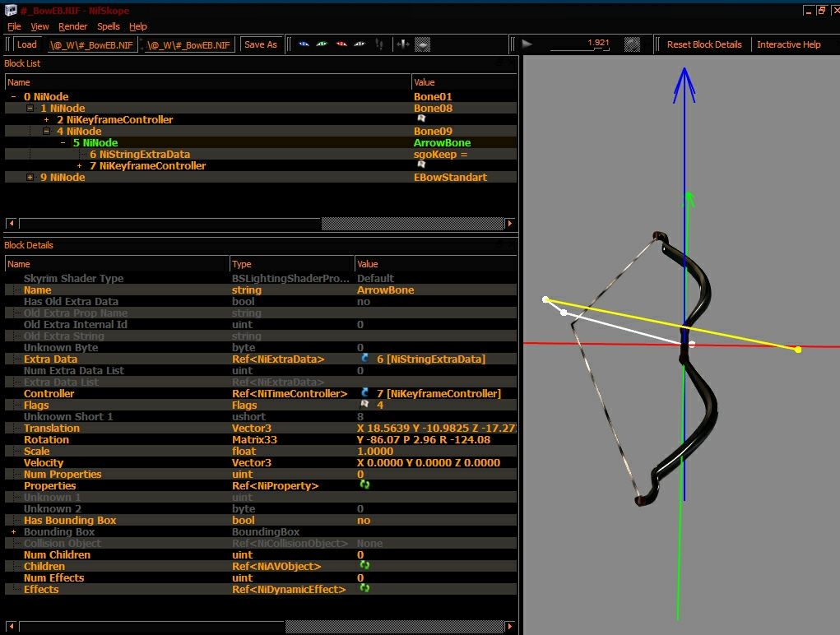Viewport: 840px width, 635px height.
Task: Select the blue eye view icon
Action: pyautogui.click(x=304, y=44)
